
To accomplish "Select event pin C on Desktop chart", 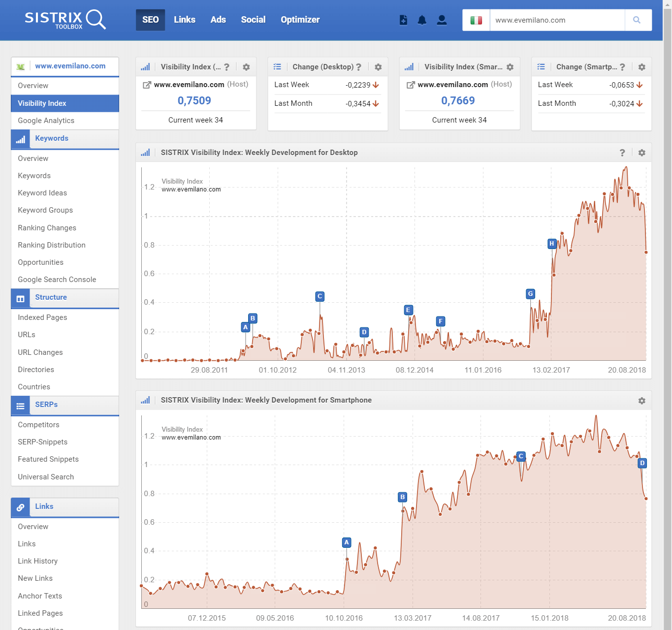I will [320, 296].
